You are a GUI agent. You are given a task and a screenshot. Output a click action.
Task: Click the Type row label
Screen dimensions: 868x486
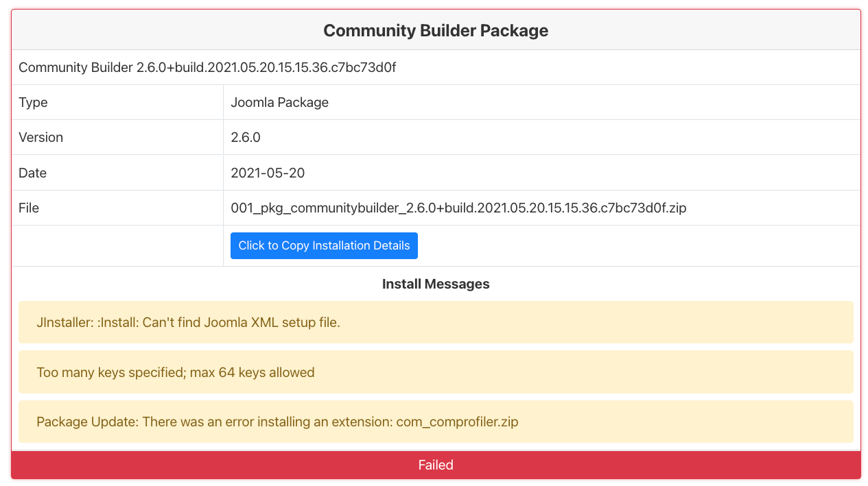tap(33, 102)
